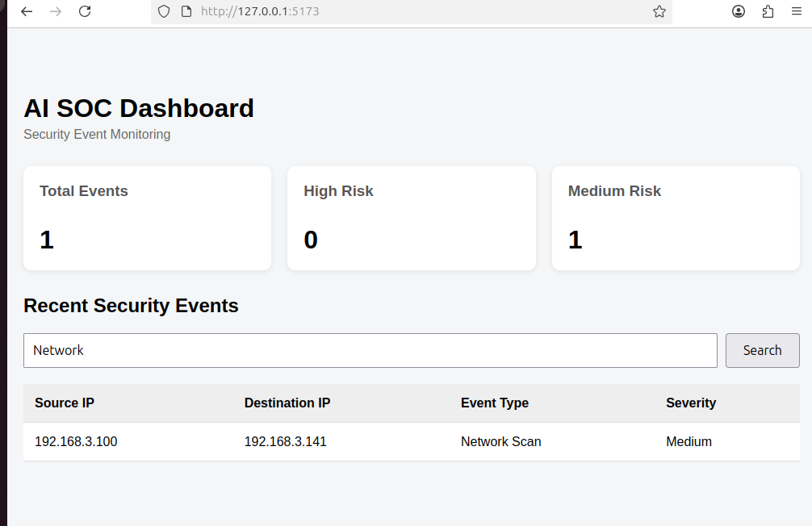Open the shield tracking protection icon

point(164,11)
